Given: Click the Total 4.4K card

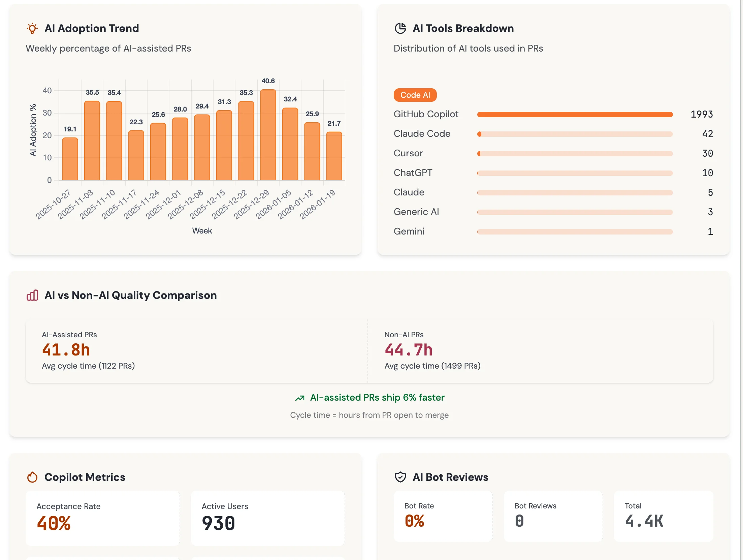Looking at the screenshot, I should 664,516.
